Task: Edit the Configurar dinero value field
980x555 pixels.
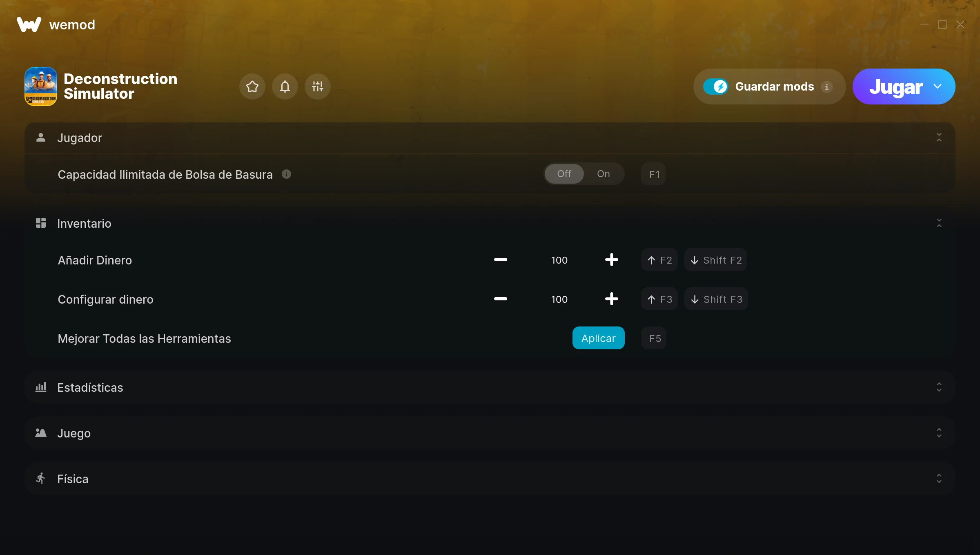Action: 559,299
